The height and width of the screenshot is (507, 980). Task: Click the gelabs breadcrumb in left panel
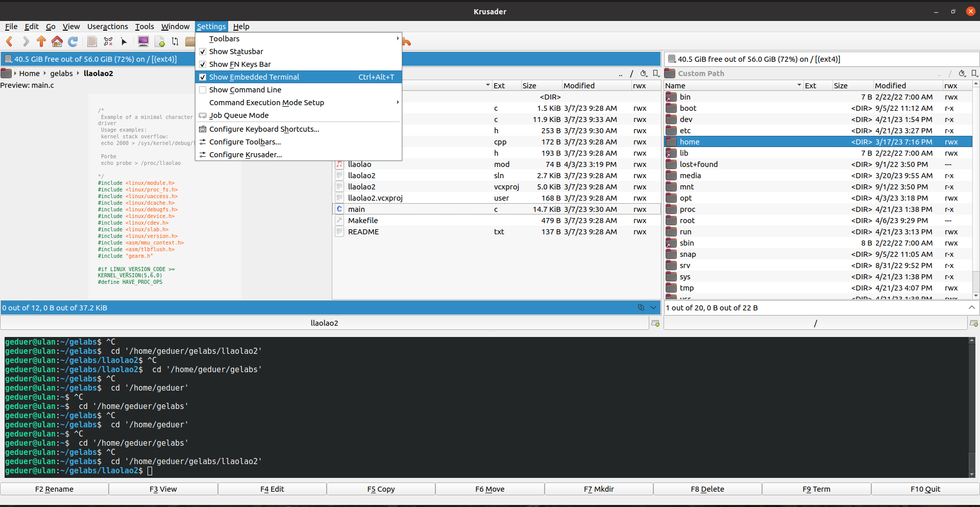[61, 74]
